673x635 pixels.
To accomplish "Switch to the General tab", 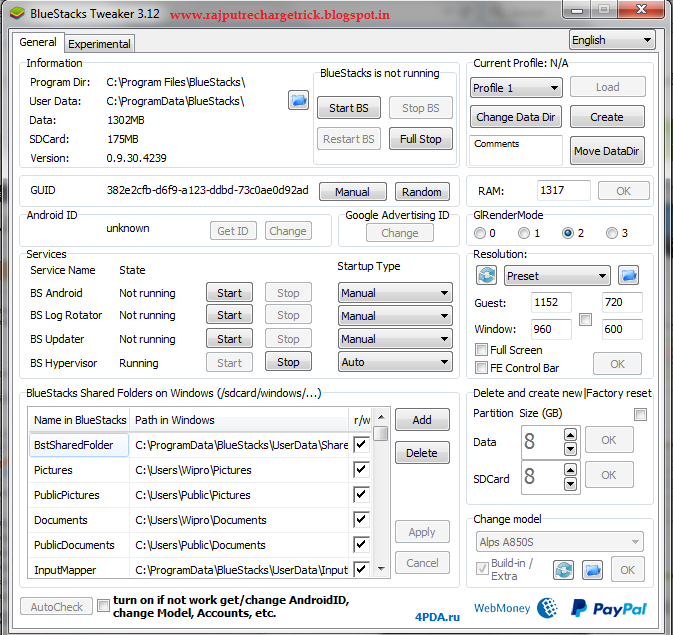I will (38, 43).
